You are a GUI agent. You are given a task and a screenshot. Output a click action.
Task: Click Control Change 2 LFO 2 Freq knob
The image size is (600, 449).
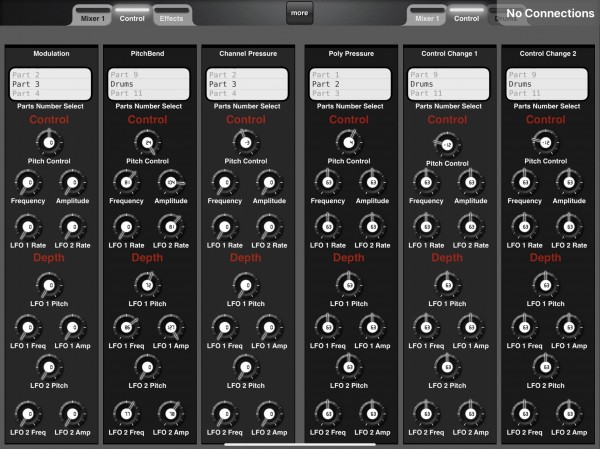(x=524, y=414)
